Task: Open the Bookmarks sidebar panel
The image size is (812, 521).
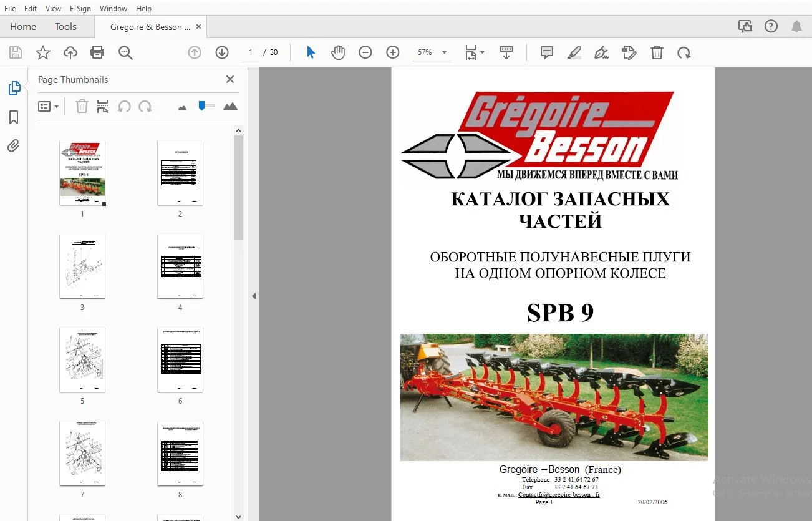Action: [x=14, y=117]
